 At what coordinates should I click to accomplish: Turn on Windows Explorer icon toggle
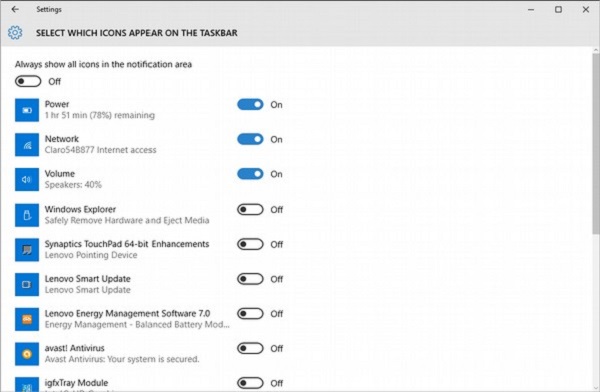[x=250, y=209]
